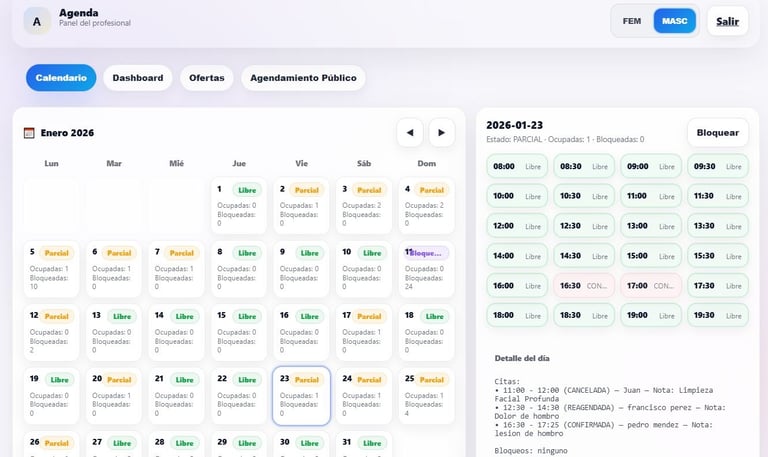
Task: Select day 22 in the calendar
Action: point(239,396)
